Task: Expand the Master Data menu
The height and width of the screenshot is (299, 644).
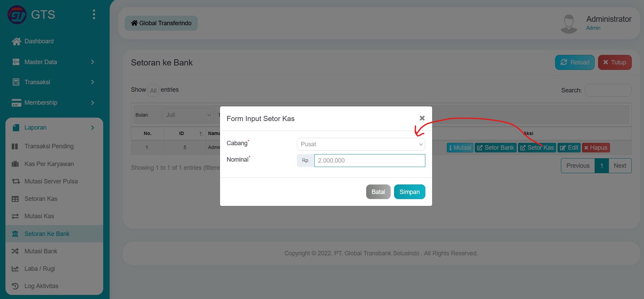Action: click(53, 62)
